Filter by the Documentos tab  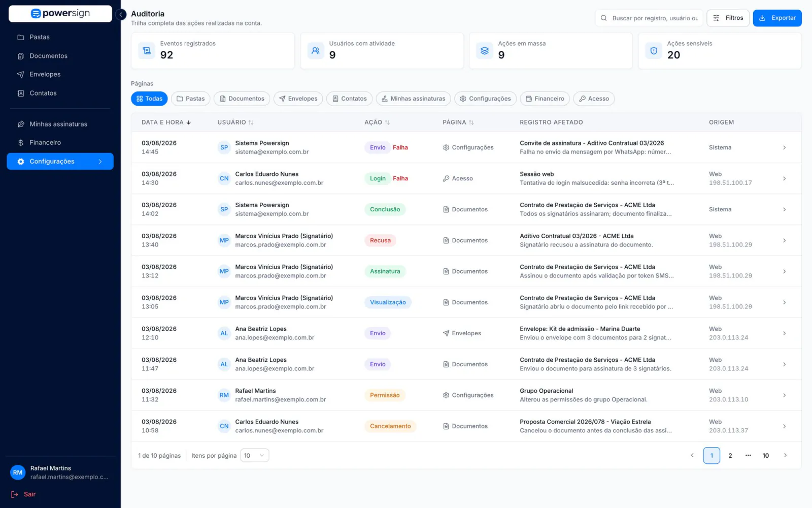[242, 99]
